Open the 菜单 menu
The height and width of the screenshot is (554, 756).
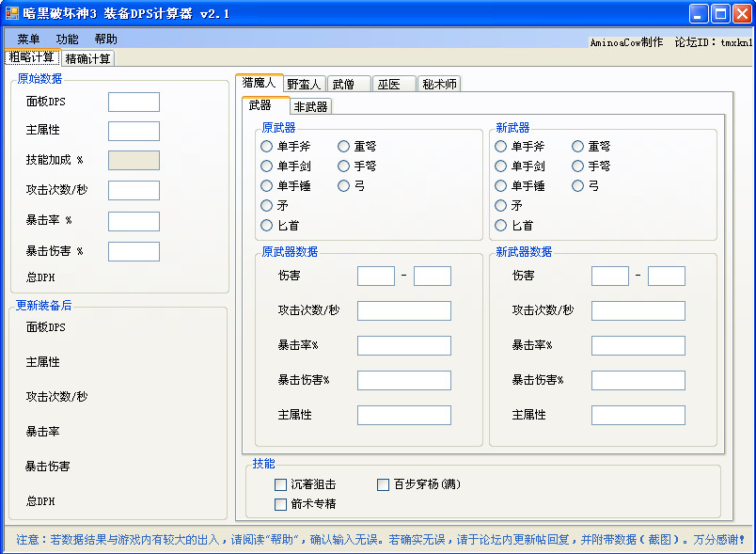28,40
